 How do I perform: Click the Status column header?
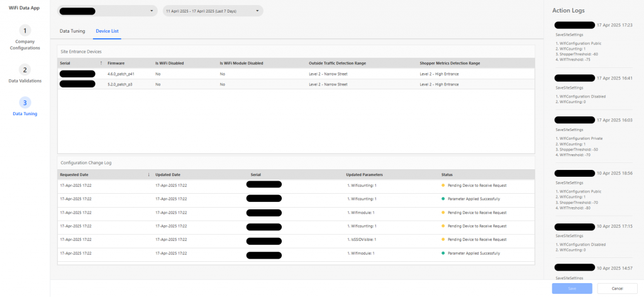[x=447, y=174]
